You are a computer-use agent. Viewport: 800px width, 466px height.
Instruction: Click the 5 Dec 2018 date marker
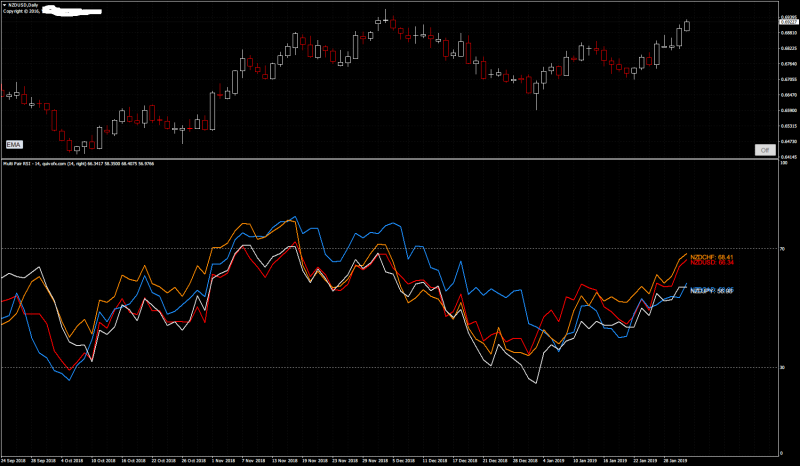tap(404, 461)
